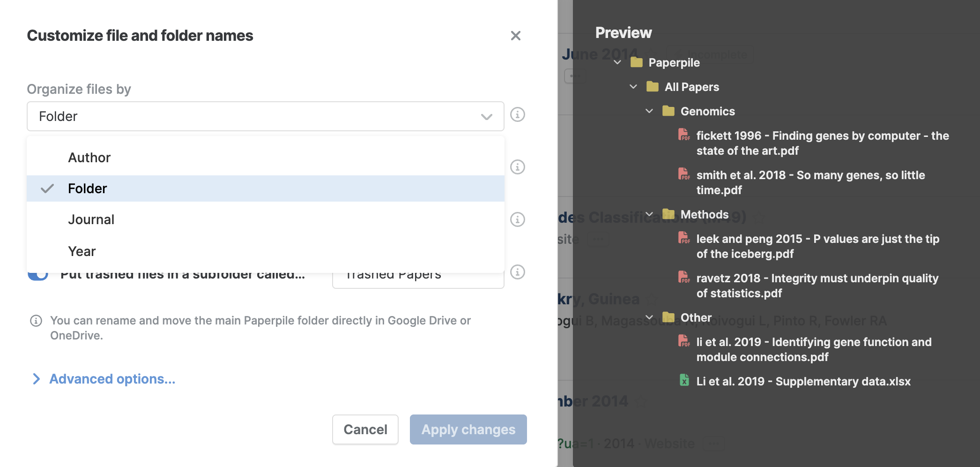Collapse the Other folder chevron

click(649, 317)
